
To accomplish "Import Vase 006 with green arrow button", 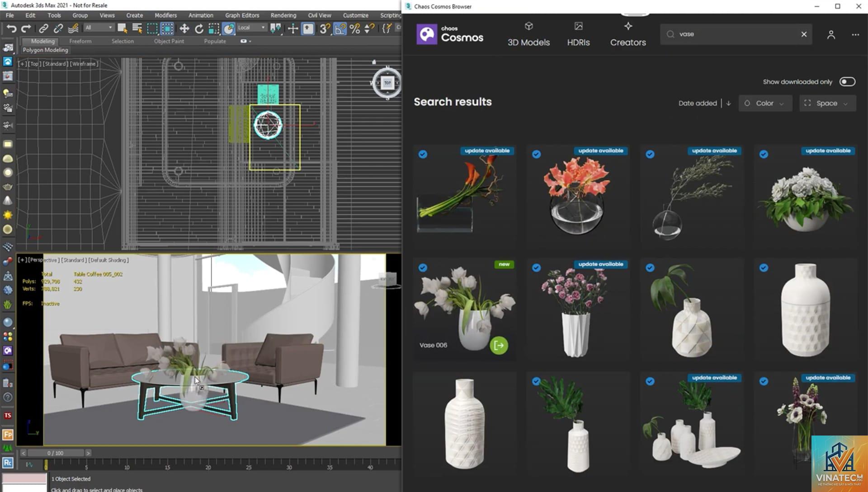I will 499,346.
